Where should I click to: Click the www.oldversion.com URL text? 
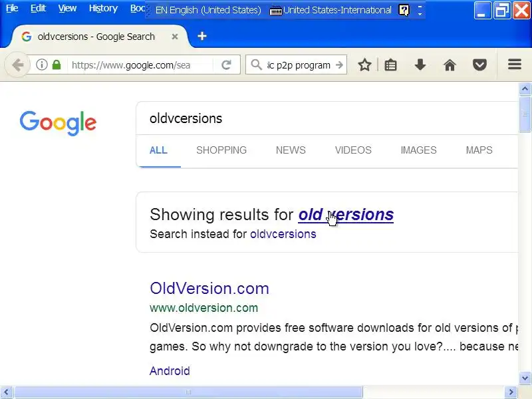203,308
